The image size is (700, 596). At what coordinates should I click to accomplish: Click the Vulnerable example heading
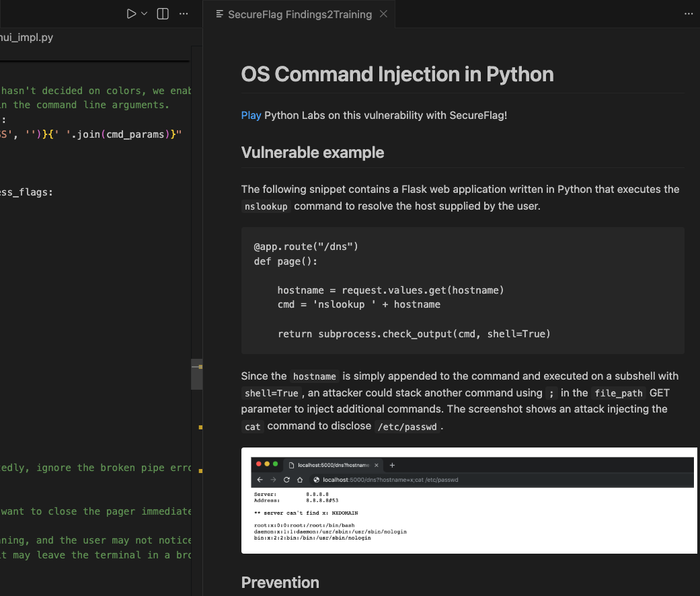click(313, 153)
